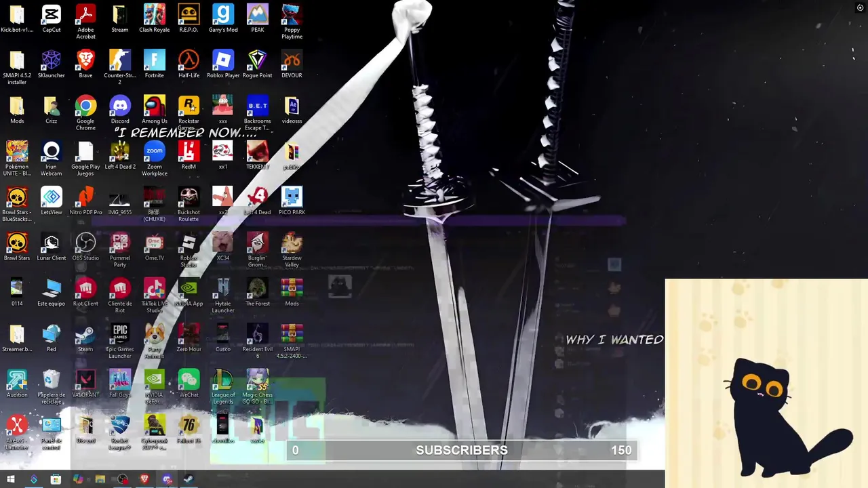Open File Explorer from the taskbar

[x=100, y=479]
